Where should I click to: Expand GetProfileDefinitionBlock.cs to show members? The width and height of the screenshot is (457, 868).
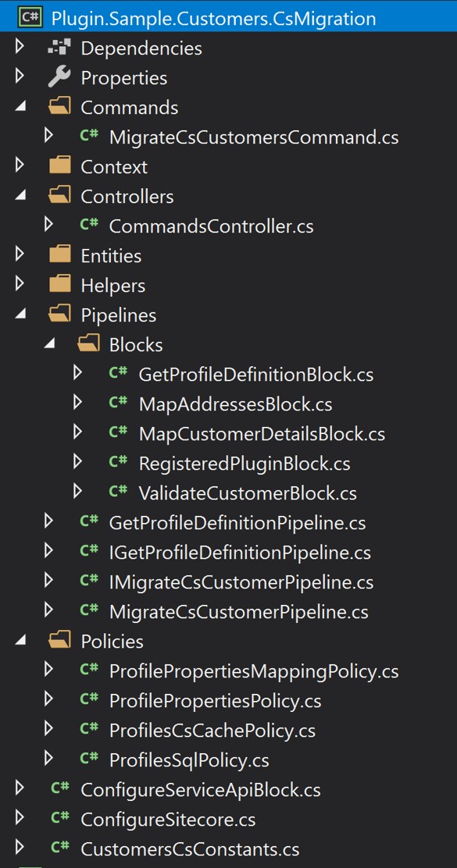pos(78,372)
